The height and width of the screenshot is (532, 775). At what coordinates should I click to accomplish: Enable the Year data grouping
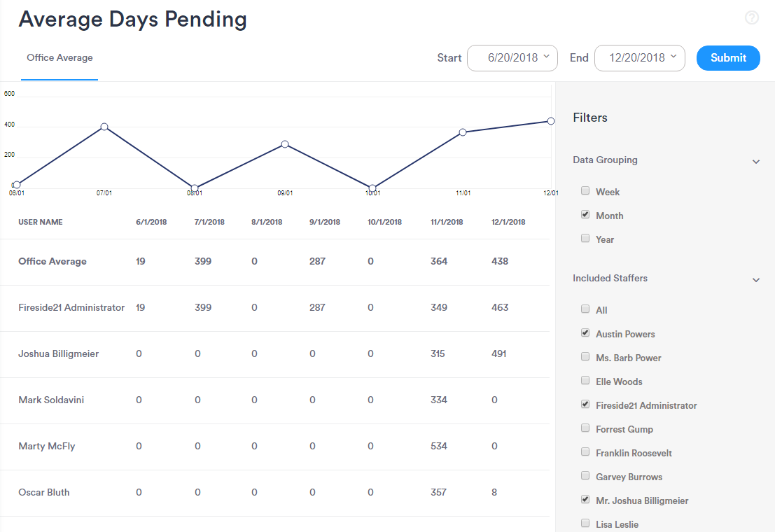click(x=585, y=238)
